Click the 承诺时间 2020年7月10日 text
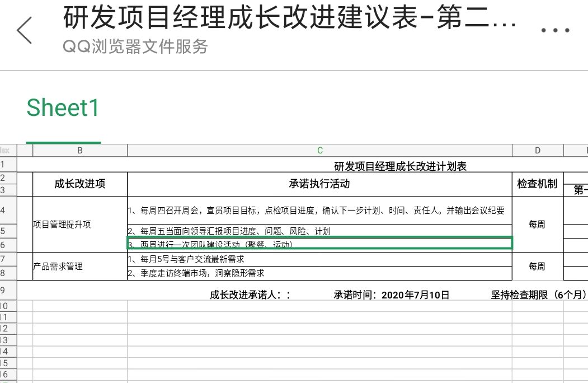The width and height of the screenshot is (588, 383). (392, 295)
